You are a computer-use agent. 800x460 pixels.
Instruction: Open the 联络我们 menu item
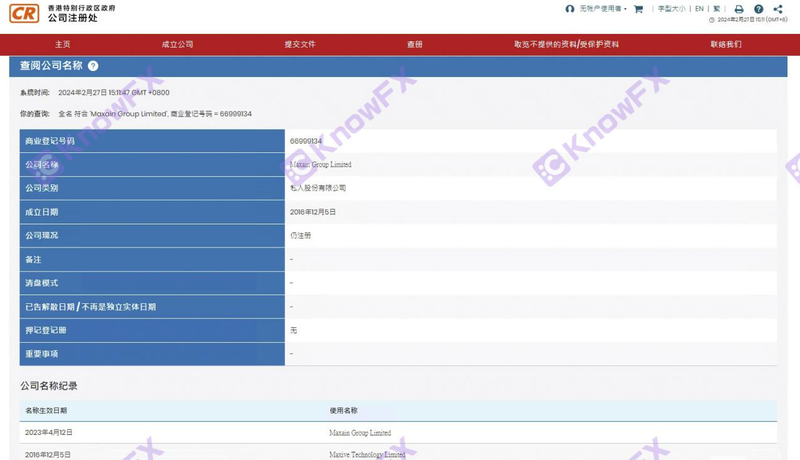coord(726,44)
